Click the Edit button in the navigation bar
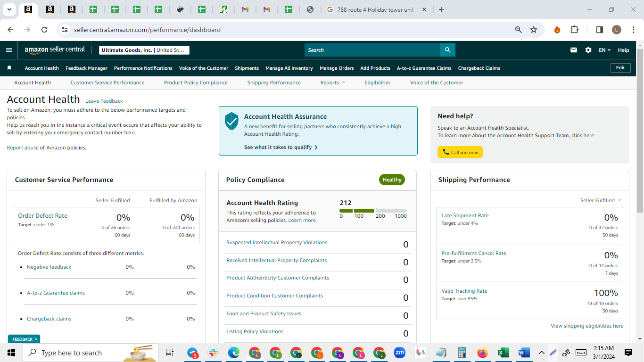 point(620,68)
